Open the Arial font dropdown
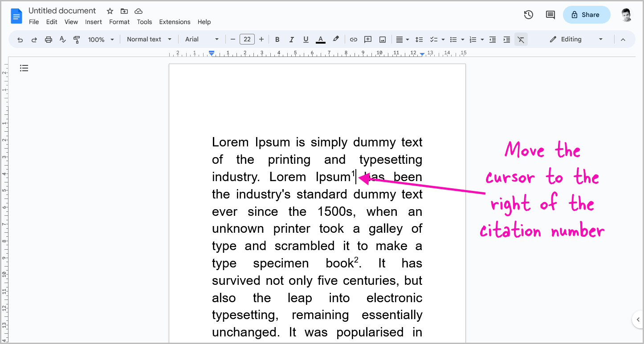644x344 pixels. click(x=201, y=39)
